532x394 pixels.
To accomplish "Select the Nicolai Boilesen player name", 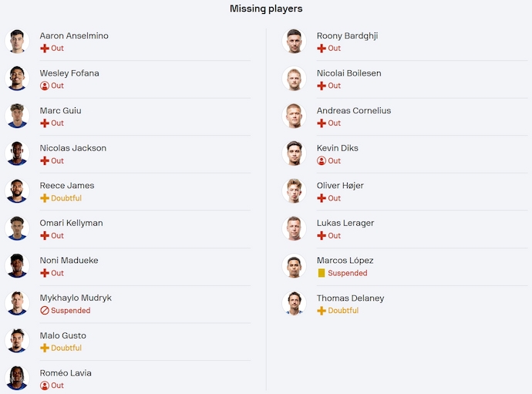I will tap(348, 73).
